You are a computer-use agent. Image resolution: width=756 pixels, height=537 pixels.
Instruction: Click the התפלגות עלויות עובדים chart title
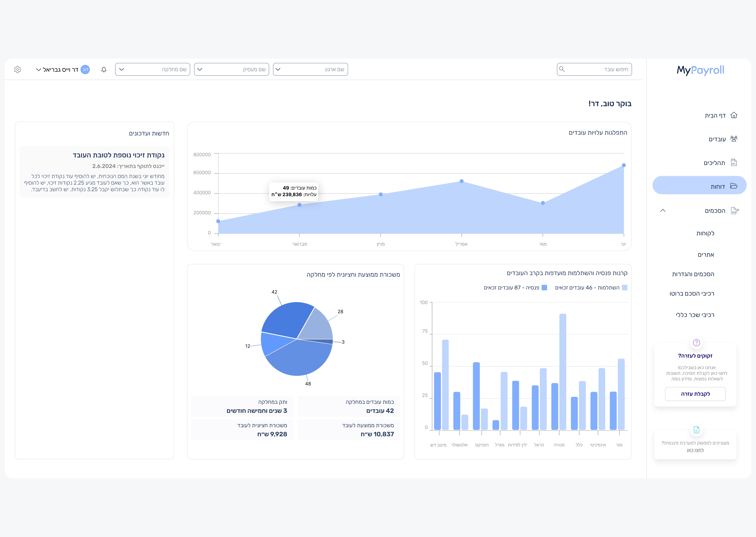point(598,133)
